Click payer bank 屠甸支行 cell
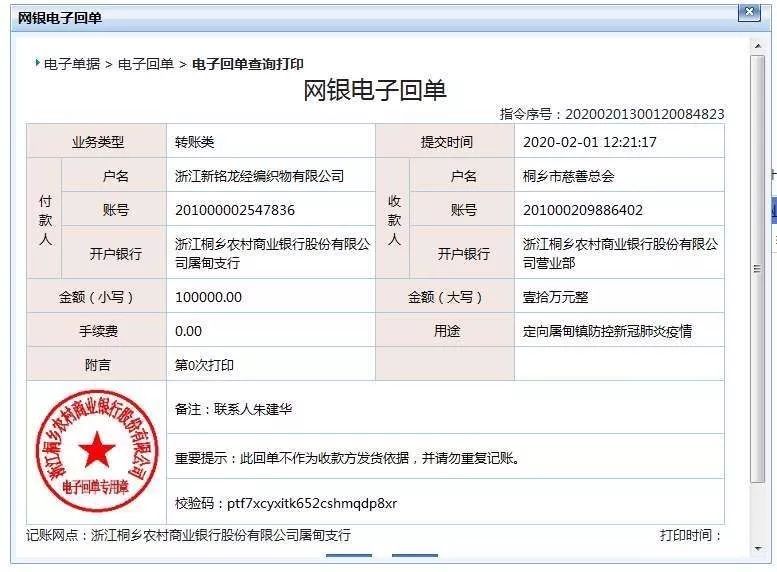Viewport: 777px width, 572px height. [271, 253]
